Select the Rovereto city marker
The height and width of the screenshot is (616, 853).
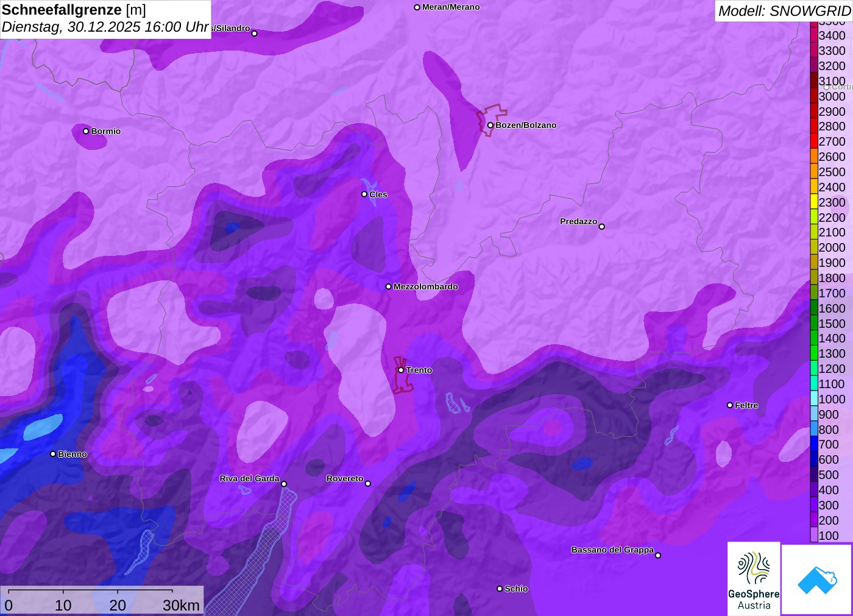[367, 484]
